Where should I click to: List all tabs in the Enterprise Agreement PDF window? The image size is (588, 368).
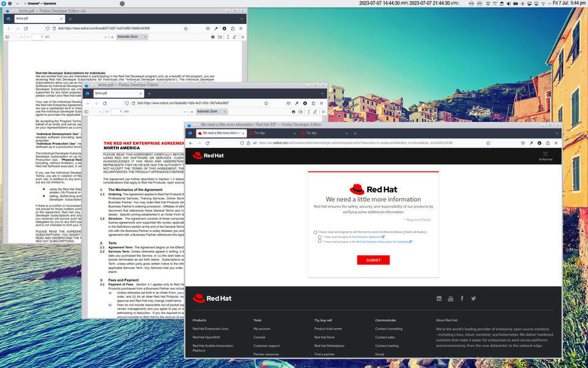(x=322, y=93)
